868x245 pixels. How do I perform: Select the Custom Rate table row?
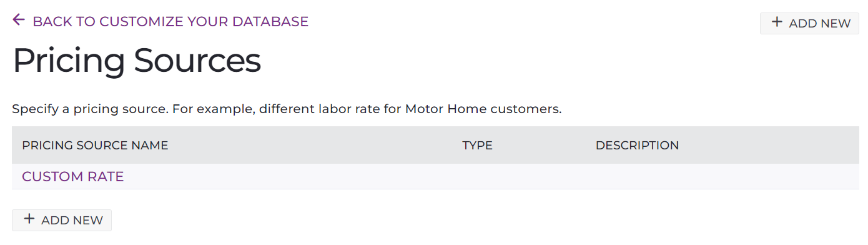(435, 177)
